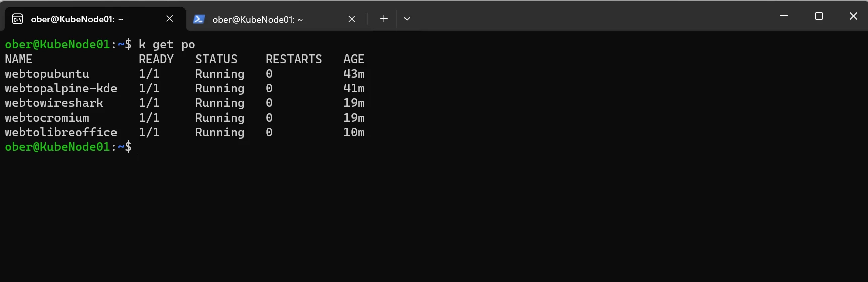868x282 pixels.
Task: Close the first ober@KubeNode01 tab
Action: pos(170,19)
